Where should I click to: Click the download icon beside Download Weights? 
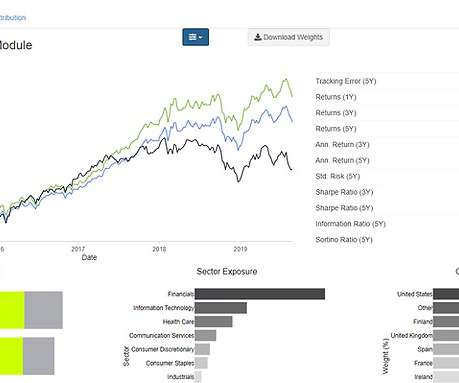(258, 37)
